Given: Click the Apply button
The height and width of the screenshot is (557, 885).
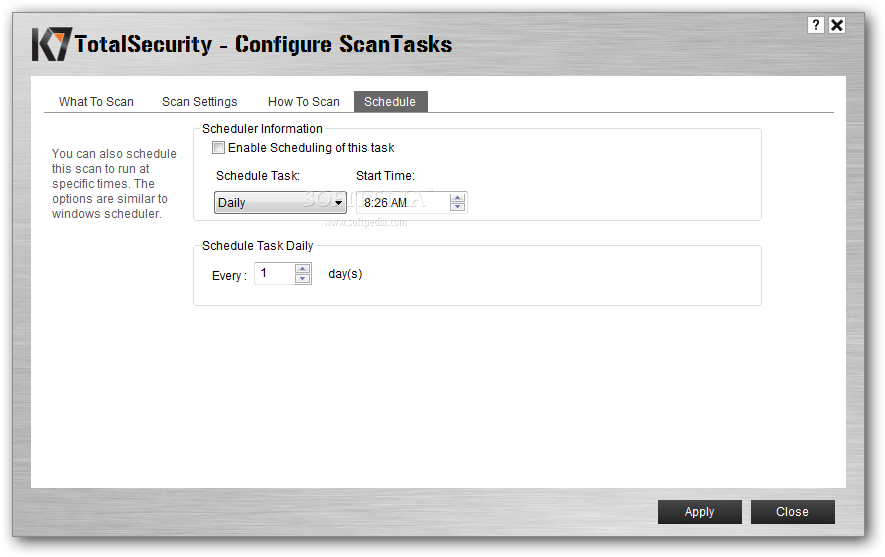Looking at the screenshot, I should [x=699, y=512].
